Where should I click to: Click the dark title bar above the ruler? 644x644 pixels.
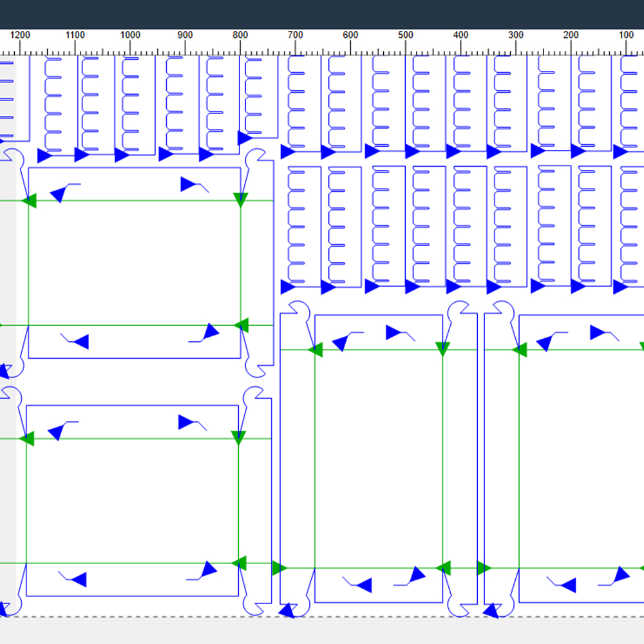click(x=322, y=14)
